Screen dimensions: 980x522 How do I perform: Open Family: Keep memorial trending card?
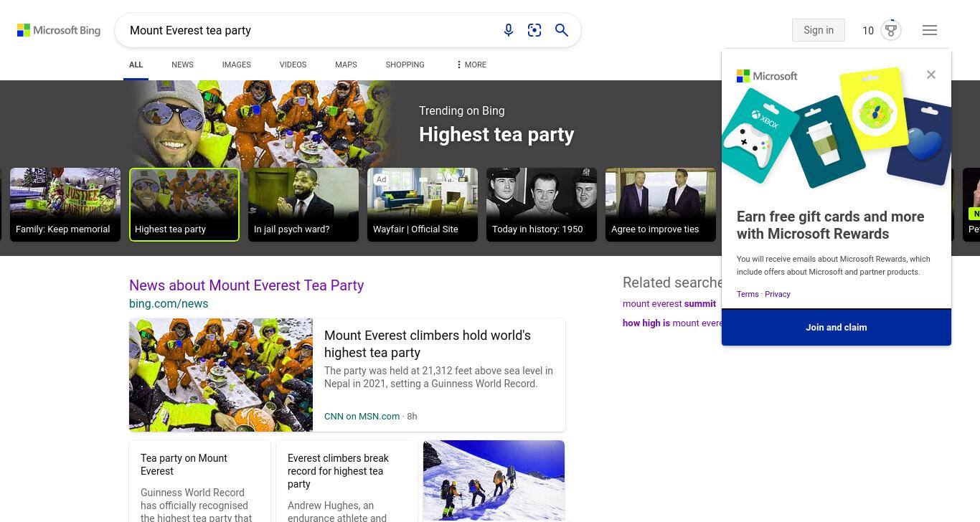(65, 204)
